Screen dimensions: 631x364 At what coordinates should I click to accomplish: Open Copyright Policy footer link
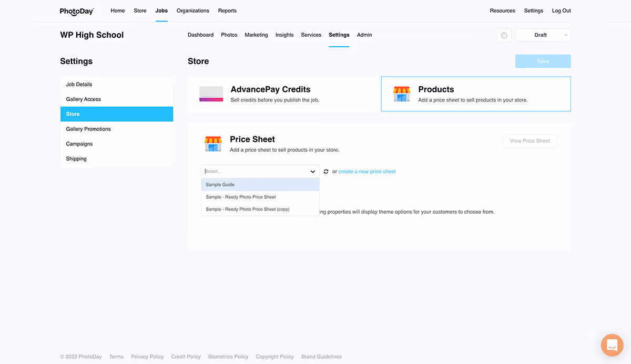[275, 357]
